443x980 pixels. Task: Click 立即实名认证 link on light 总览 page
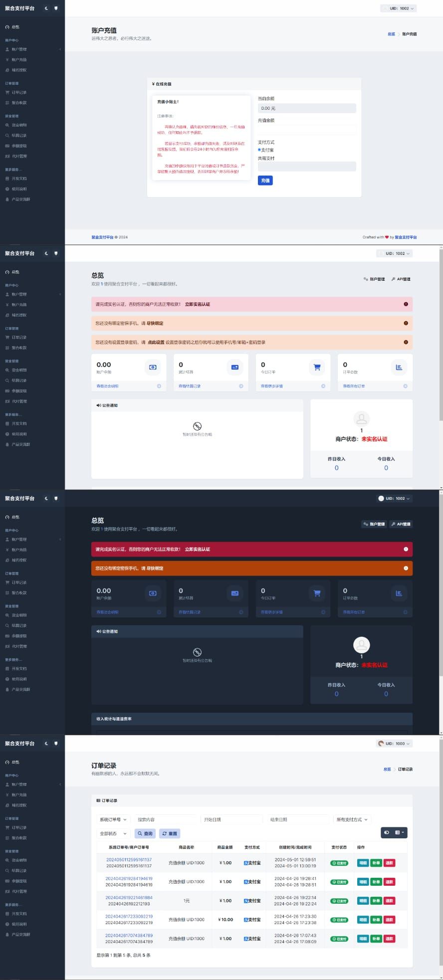[x=198, y=304]
